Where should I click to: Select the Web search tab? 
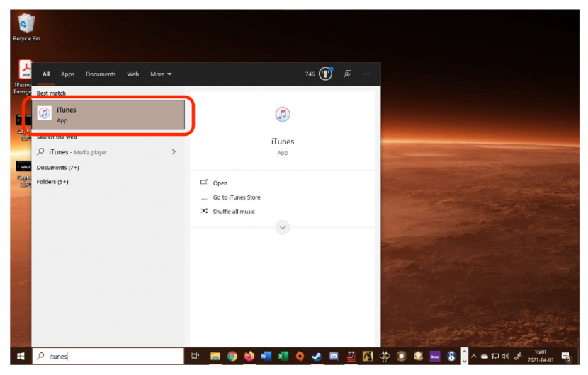(x=132, y=74)
